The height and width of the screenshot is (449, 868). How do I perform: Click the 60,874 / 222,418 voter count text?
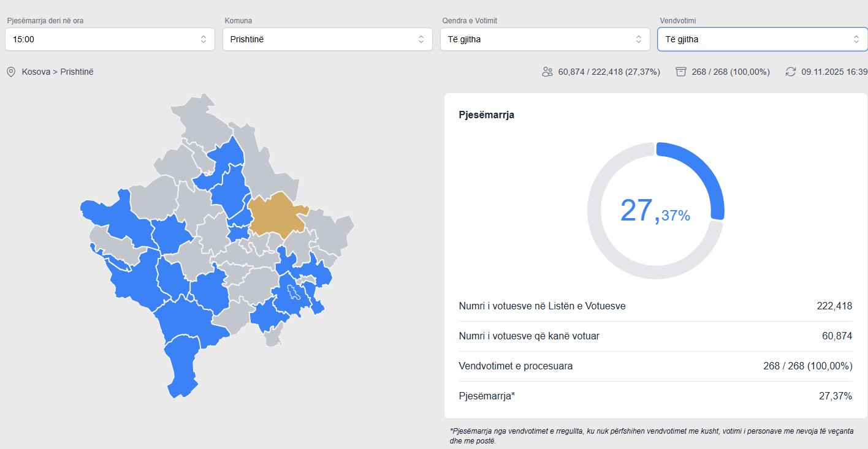pos(609,72)
